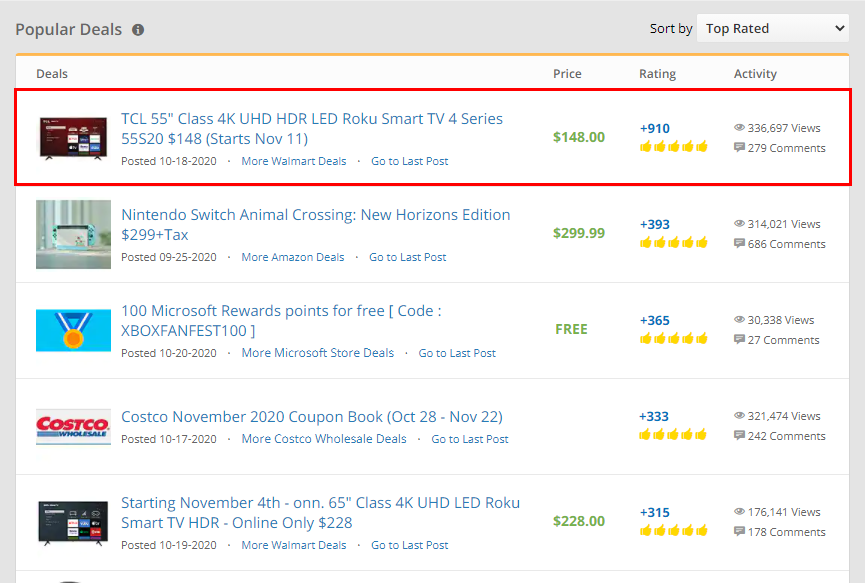Viewport: 865px width, 583px height.
Task: Go to Last Post for the Costco Coupon Book
Action: pyautogui.click(x=470, y=439)
